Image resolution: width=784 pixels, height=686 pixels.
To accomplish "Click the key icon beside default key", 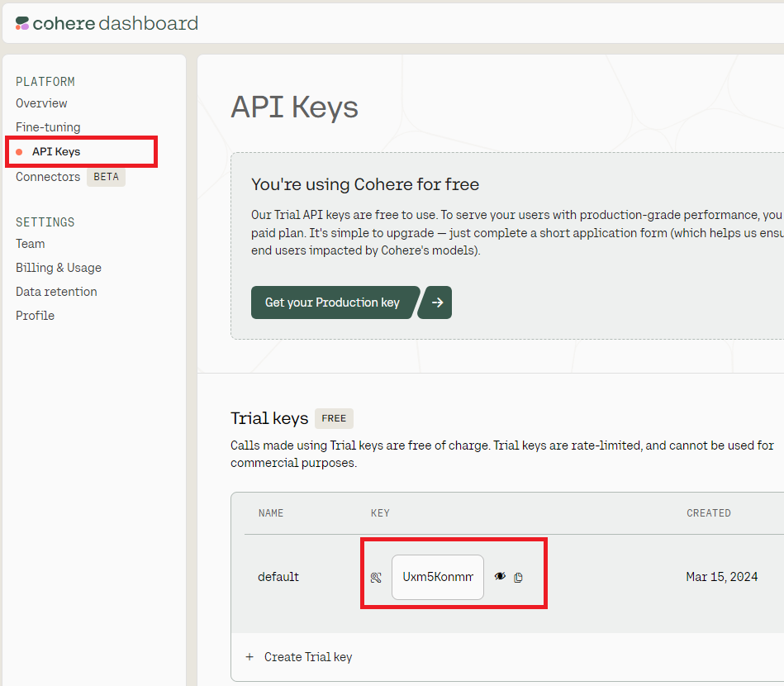I will pos(376,578).
